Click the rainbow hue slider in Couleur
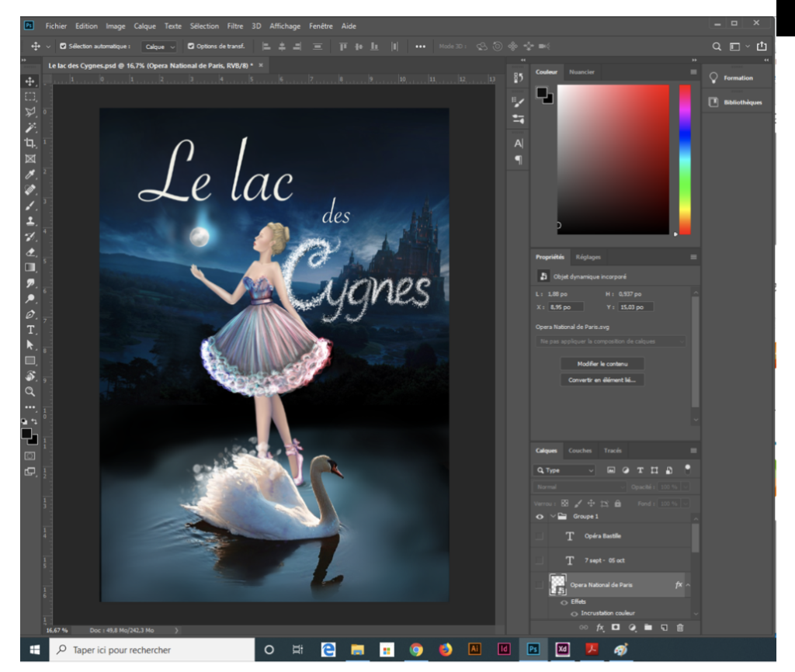Image resolution: width=795 pixels, height=672 pixels. click(x=685, y=160)
